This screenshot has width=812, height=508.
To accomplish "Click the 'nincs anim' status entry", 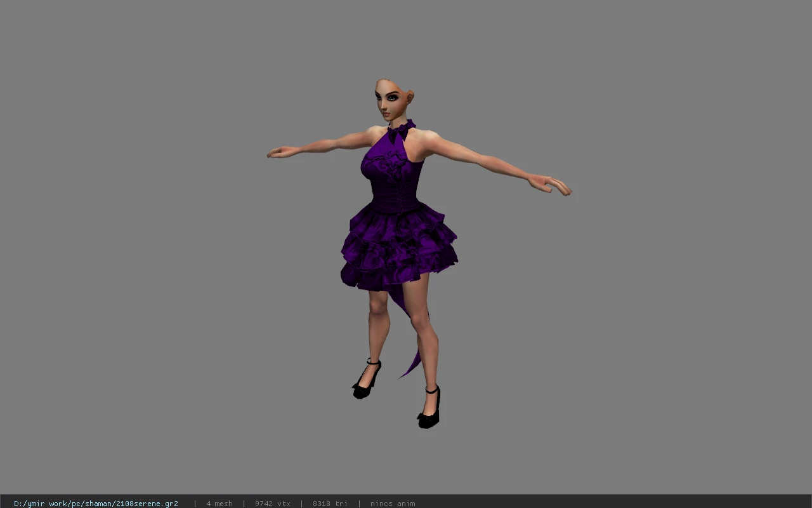I will coord(393,504).
